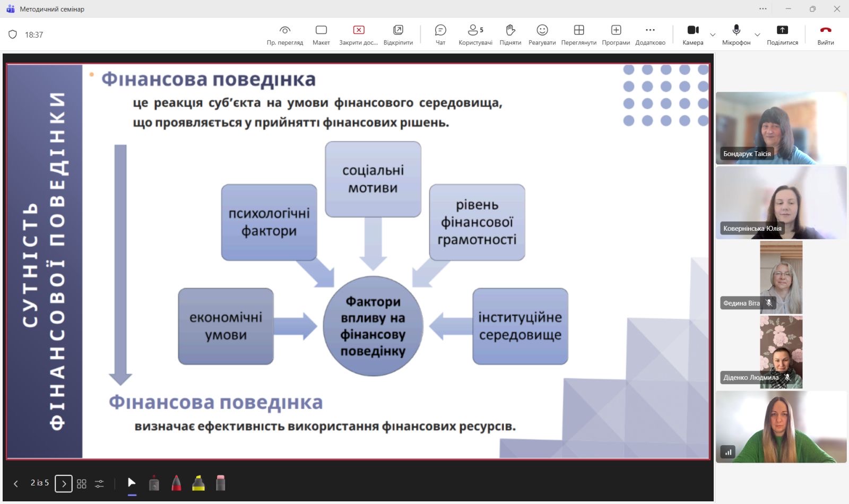Viewport: 849px width, 504px height.
Task: Select the red pen annotation tool
Action: click(x=176, y=483)
